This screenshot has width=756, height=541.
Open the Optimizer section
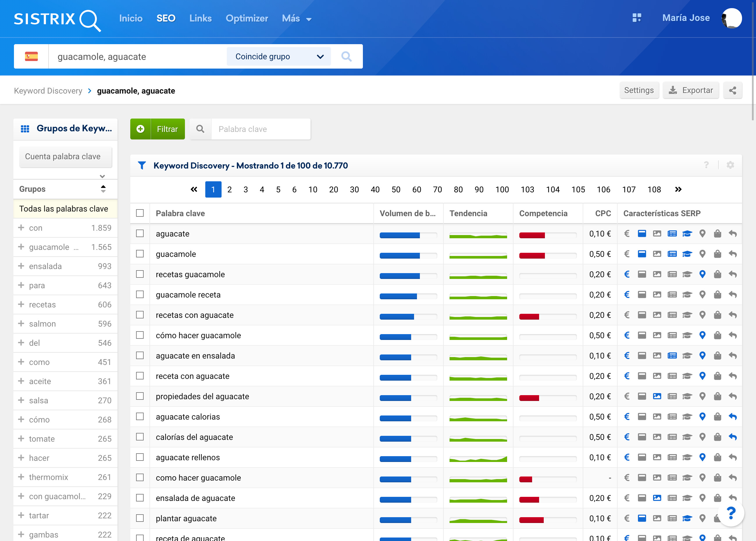[x=247, y=18]
